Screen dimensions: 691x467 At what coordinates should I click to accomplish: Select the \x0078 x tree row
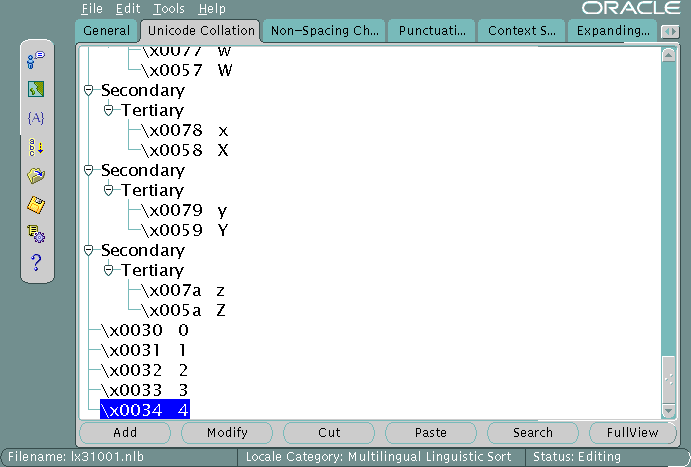(x=185, y=130)
